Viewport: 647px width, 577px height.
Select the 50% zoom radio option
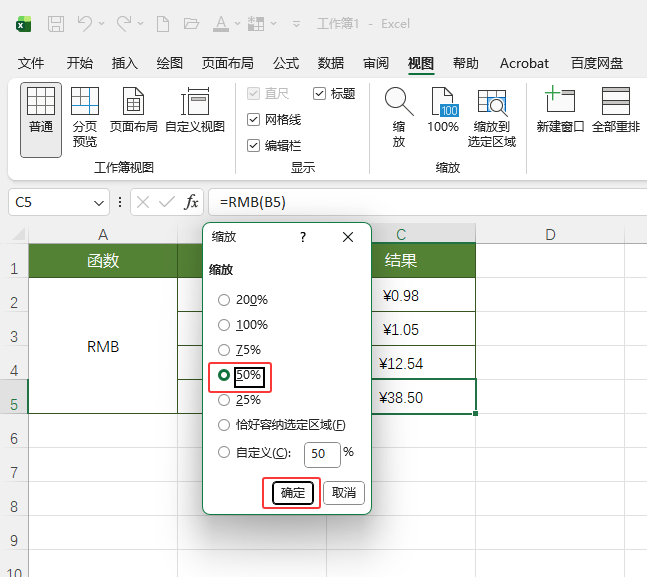224,375
